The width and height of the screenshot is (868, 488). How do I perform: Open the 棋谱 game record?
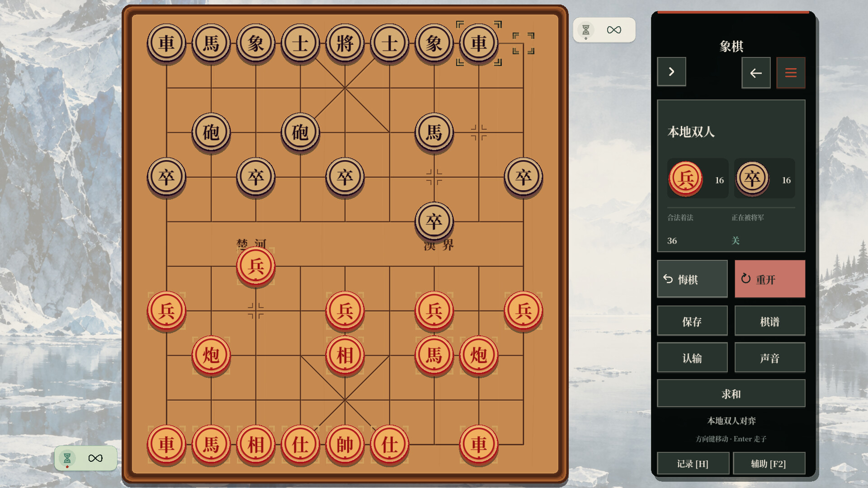point(770,321)
